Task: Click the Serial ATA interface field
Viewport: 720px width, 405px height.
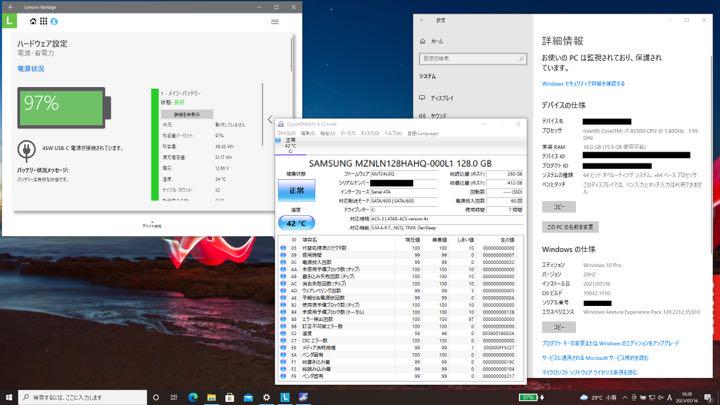Action: 404,192
